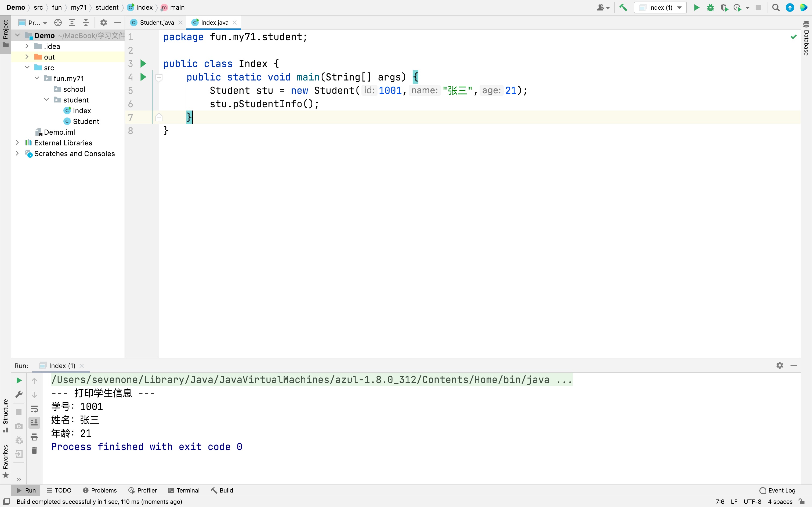Select the Student class in project tree
This screenshot has width=812, height=507.
pyautogui.click(x=86, y=121)
